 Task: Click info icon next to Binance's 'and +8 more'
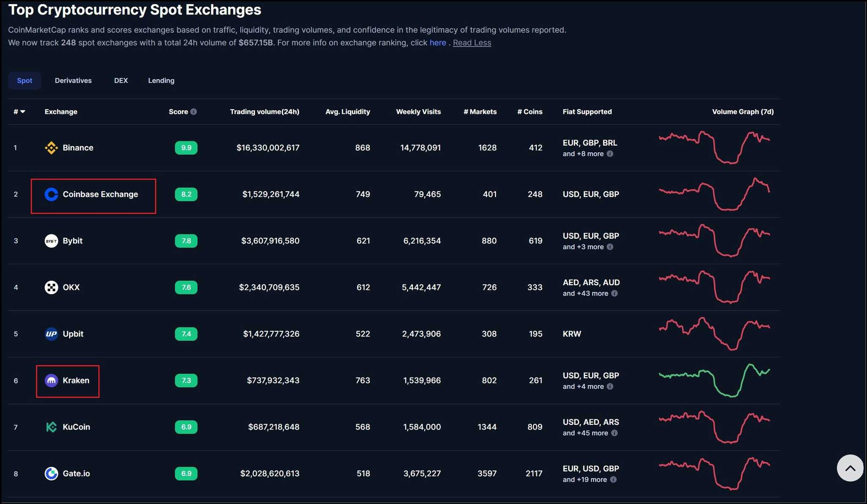610,154
